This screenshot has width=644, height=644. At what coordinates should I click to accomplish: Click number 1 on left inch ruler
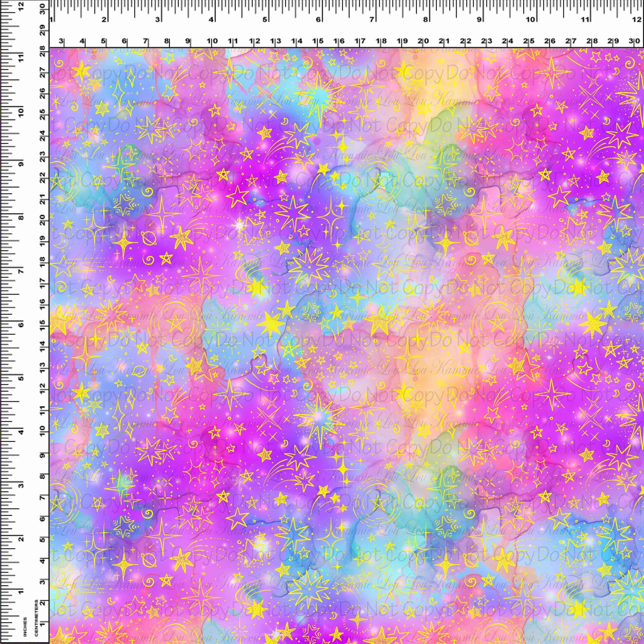click(21, 592)
